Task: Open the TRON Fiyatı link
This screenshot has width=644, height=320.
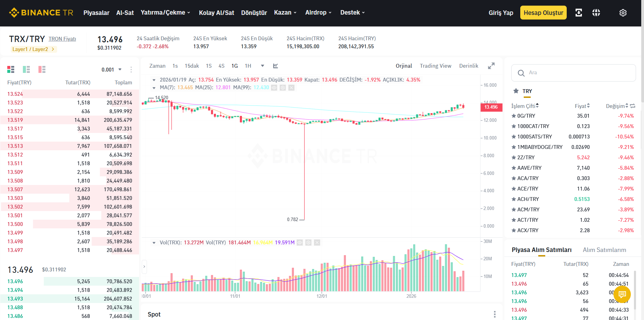Action: [62, 39]
